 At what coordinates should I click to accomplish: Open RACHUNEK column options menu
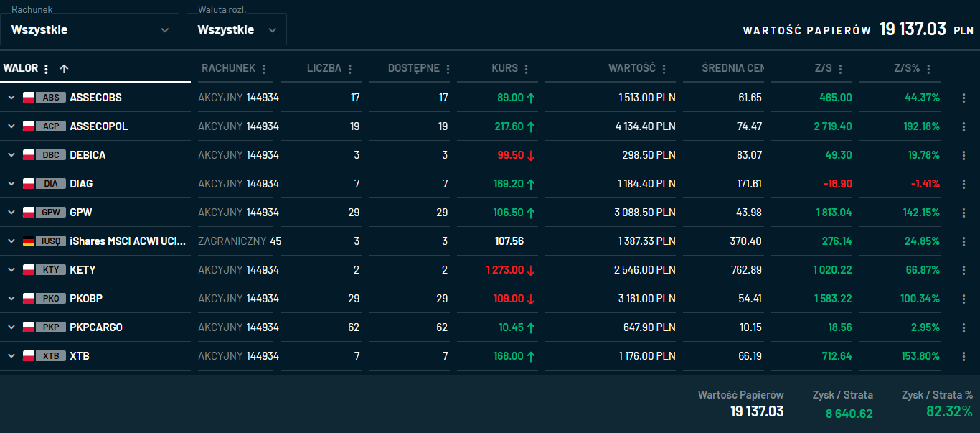264,69
